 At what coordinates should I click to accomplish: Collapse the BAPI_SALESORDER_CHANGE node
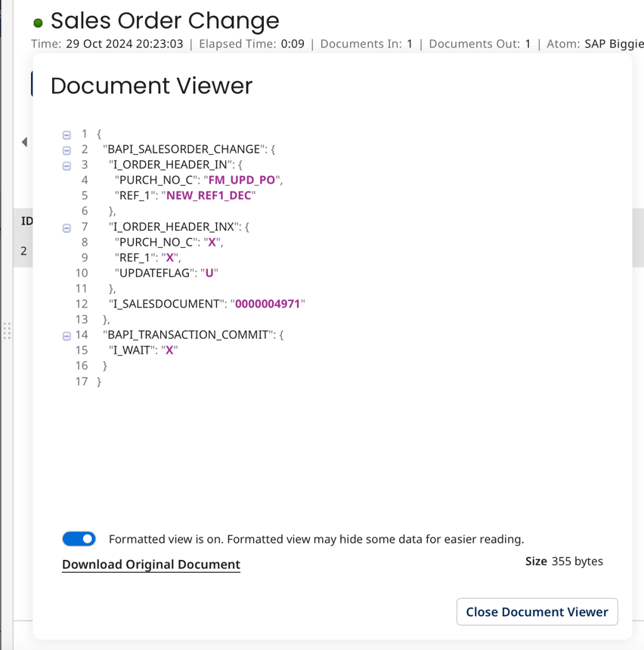tap(67, 150)
